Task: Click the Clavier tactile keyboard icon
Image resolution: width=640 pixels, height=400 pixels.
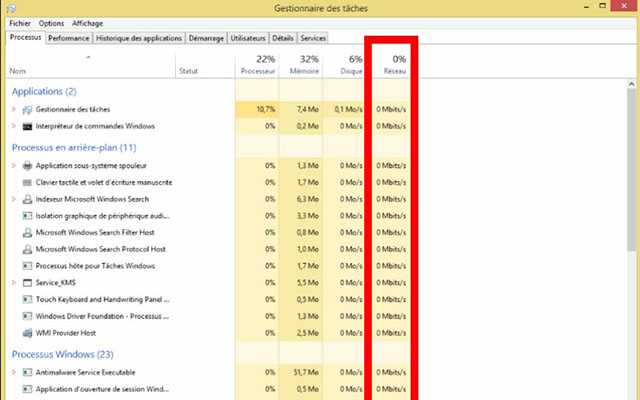Action: pyautogui.click(x=27, y=182)
